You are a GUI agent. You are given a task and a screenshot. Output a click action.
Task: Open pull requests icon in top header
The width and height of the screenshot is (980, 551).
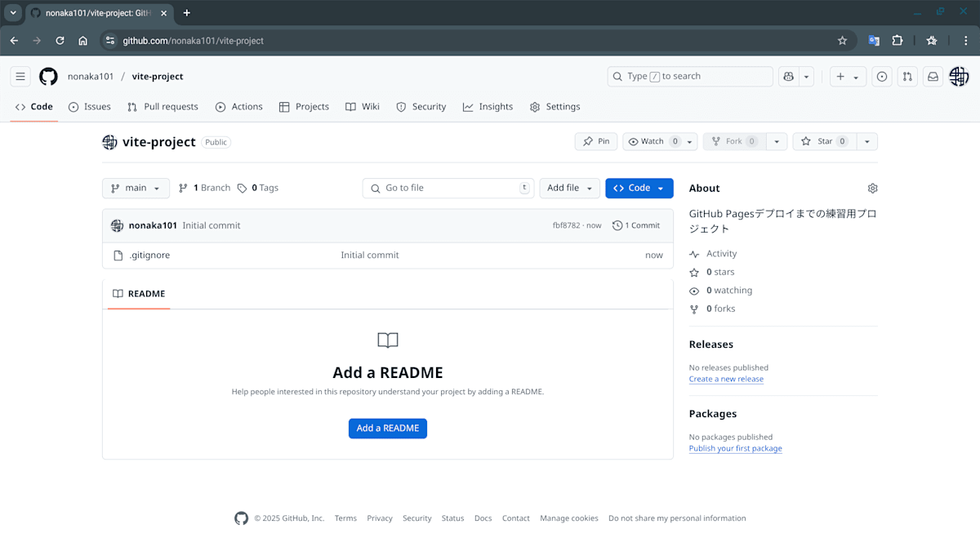point(907,77)
